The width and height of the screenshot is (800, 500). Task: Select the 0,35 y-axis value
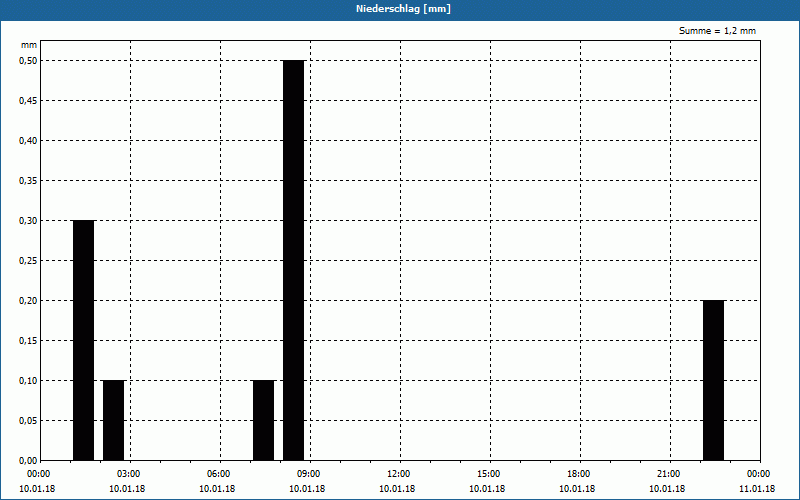pos(28,181)
